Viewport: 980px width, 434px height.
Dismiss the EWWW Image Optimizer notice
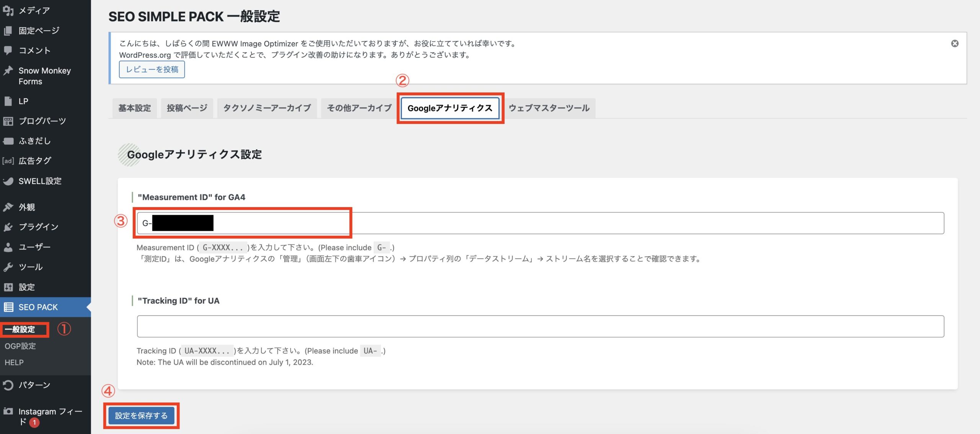coord(955,44)
